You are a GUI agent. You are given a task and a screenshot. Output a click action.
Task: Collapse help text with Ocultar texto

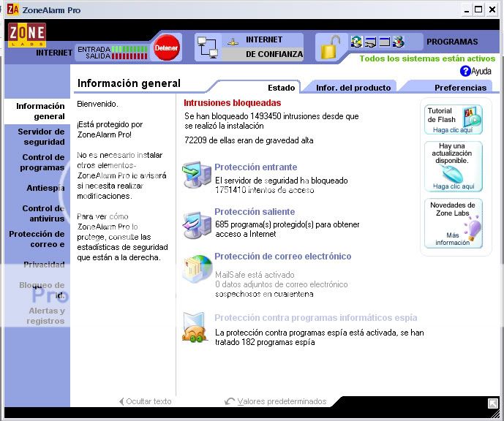click(x=145, y=401)
